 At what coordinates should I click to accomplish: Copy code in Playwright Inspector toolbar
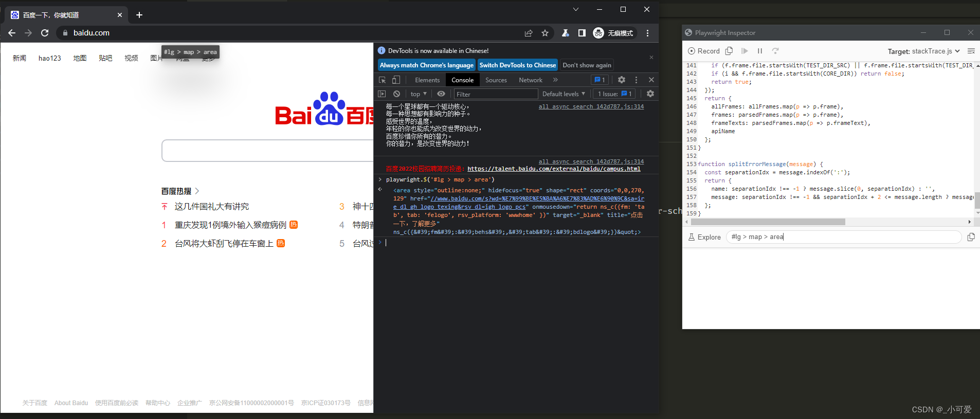[729, 51]
